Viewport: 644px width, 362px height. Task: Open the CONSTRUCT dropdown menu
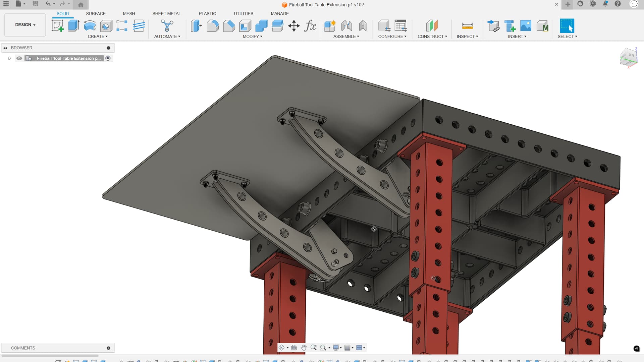[x=432, y=37]
